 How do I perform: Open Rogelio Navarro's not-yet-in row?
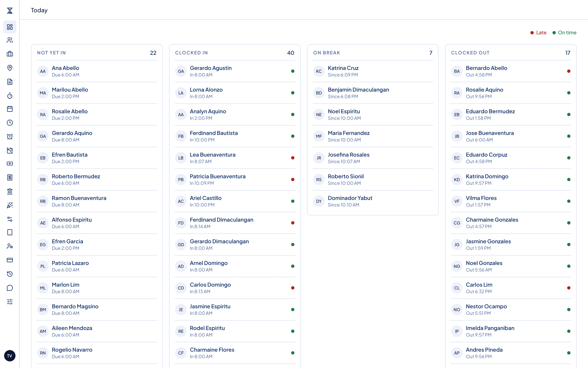(97, 353)
